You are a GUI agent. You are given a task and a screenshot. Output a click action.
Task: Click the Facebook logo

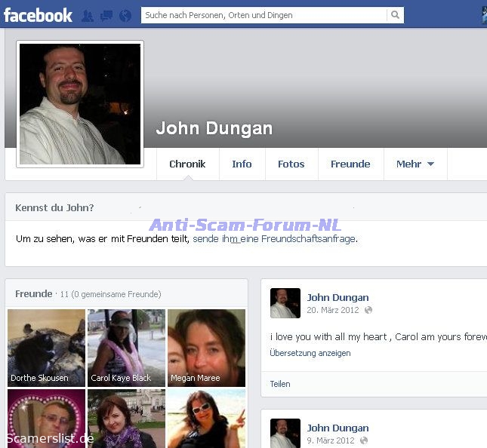point(38,15)
